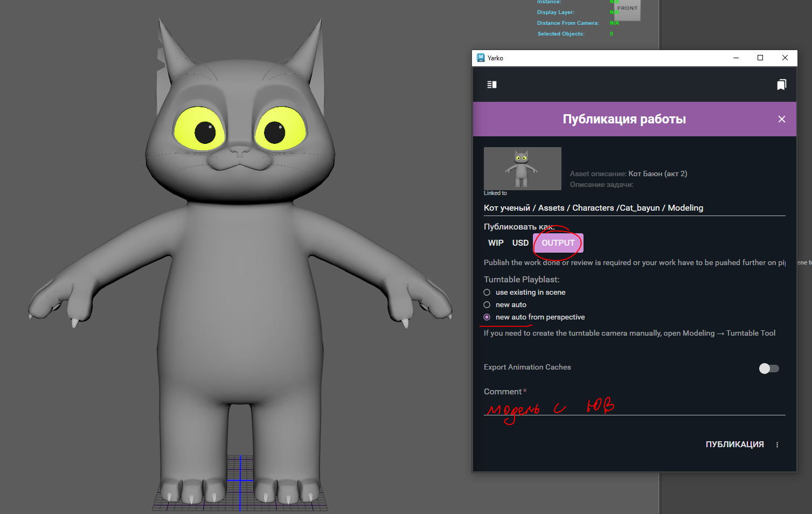This screenshot has width=812, height=514.
Task: Minimize the Yarko window
Action: coord(736,58)
